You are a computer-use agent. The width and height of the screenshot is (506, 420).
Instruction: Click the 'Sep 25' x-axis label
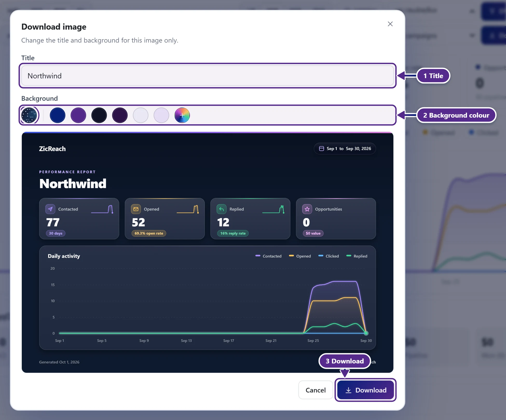pyautogui.click(x=313, y=341)
